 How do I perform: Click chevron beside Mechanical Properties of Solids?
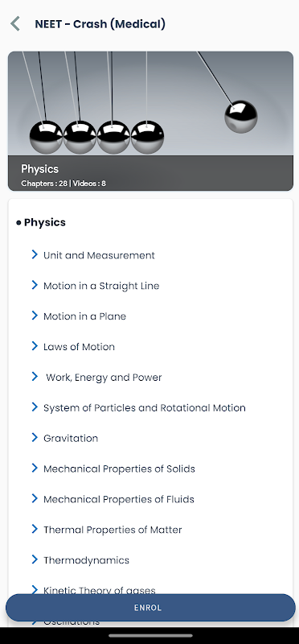pos(35,468)
